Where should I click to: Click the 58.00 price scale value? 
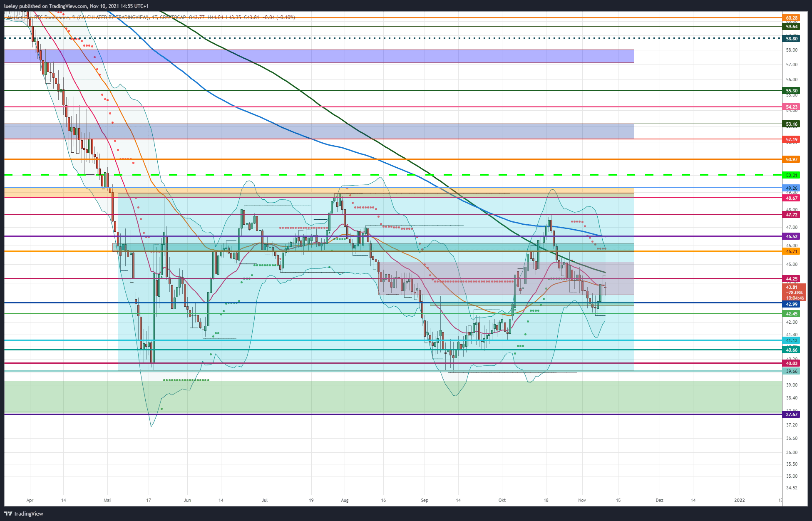(x=792, y=50)
